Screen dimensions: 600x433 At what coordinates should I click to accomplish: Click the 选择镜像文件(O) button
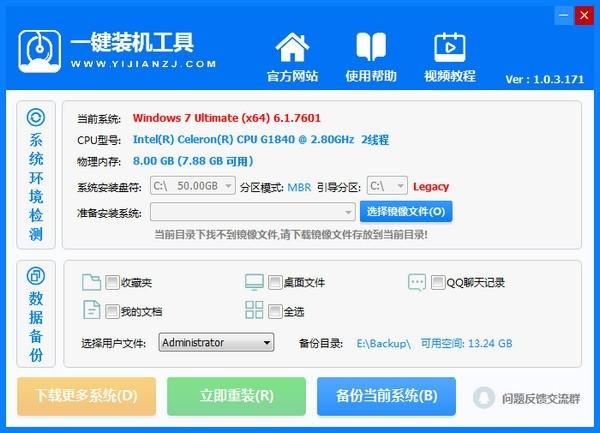click(406, 212)
